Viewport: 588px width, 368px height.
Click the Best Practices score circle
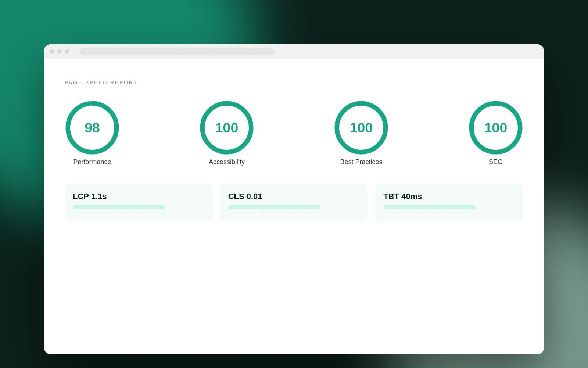[x=361, y=128]
